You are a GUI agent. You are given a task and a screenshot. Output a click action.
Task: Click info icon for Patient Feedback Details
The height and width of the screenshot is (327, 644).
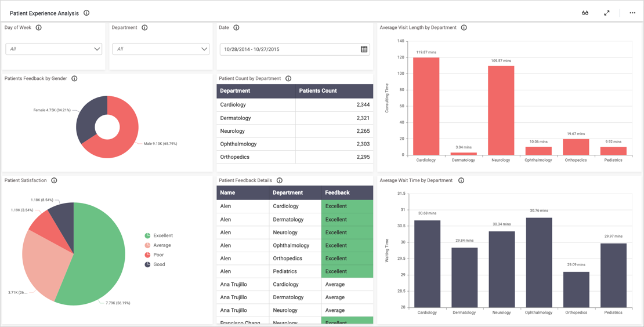[x=280, y=180]
